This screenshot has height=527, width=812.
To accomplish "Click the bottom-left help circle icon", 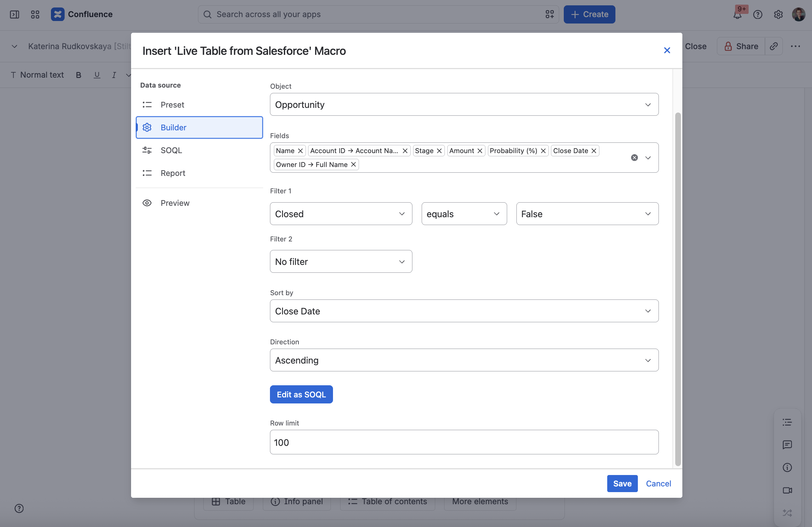I will coord(19,508).
